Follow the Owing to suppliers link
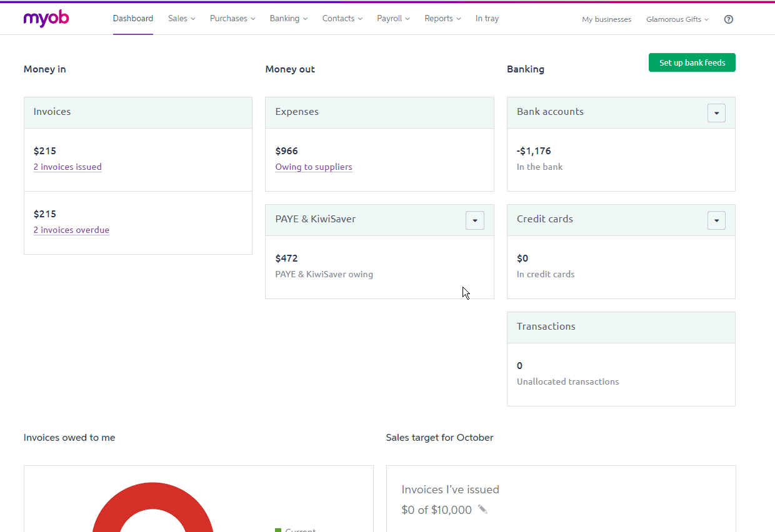Image resolution: width=775 pixels, height=532 pixels. [x=314, y=167]
